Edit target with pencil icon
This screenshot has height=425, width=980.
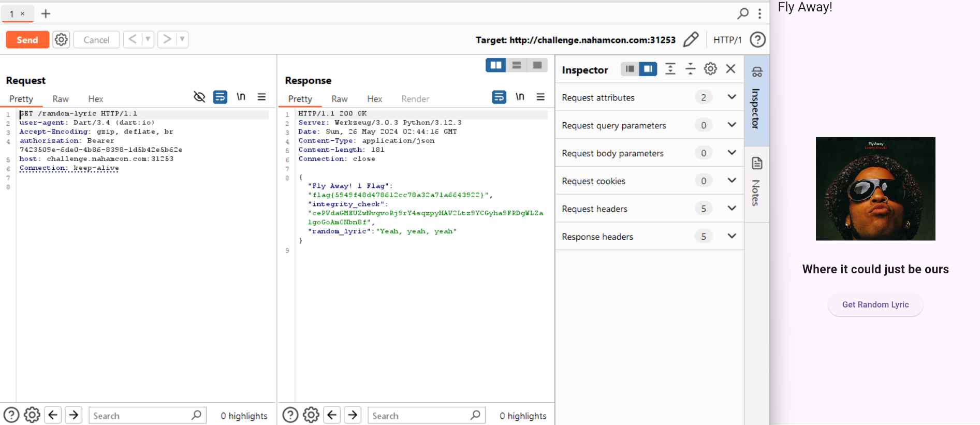click(x=691, y=39)
